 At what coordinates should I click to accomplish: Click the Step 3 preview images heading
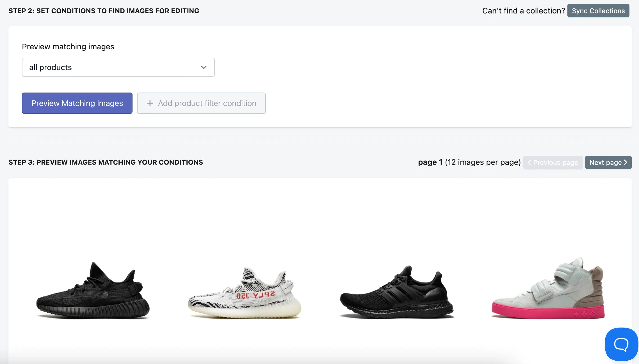[106, 162]
